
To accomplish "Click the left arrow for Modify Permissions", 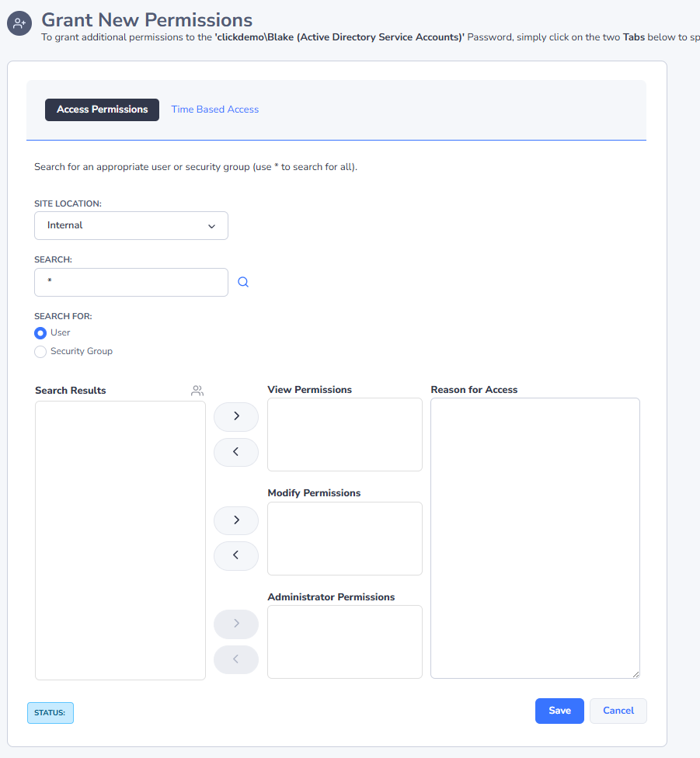I will (x=235, y=555).
